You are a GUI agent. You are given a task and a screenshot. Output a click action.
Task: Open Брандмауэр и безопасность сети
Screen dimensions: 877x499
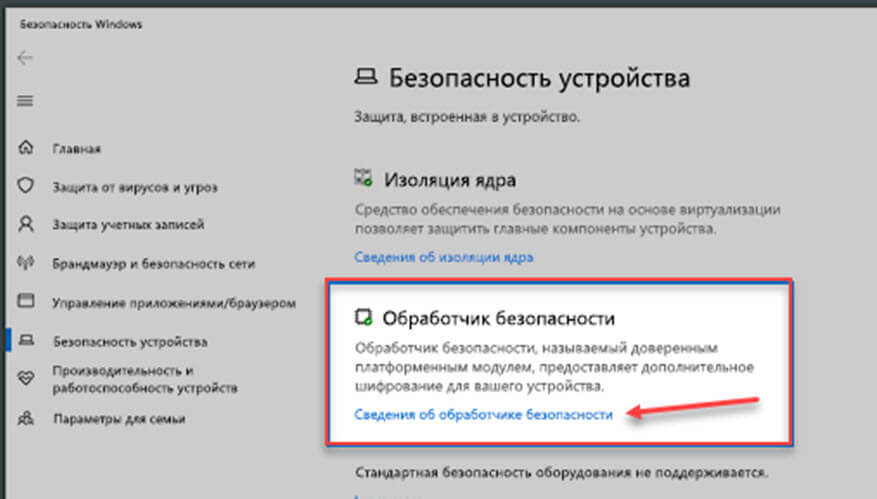click(154, 263)
